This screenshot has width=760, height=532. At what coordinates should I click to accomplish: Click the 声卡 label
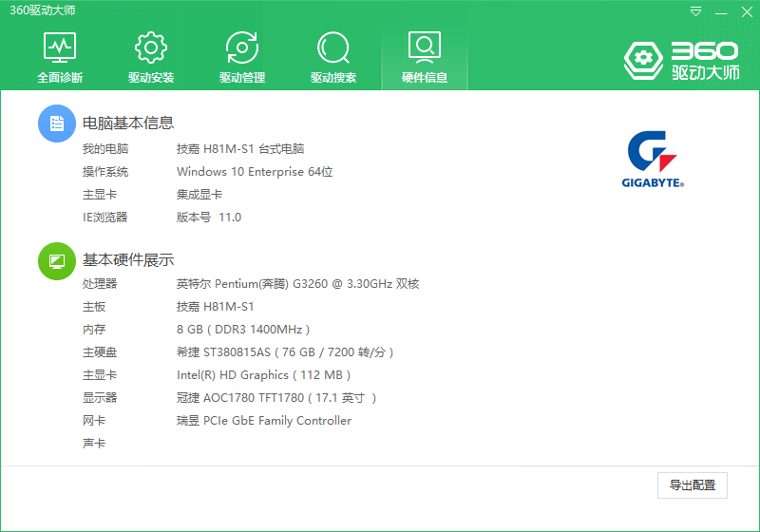pos(94,444)
